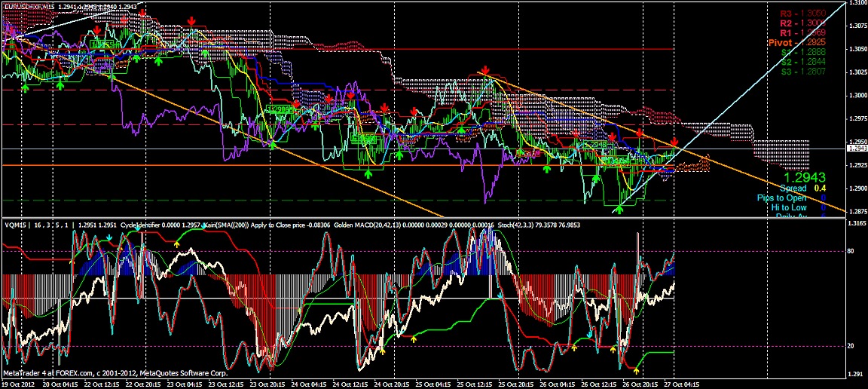Click the VQM15 indicator label
The height and width of the screenshot is (389, 868).
point(13,225)
